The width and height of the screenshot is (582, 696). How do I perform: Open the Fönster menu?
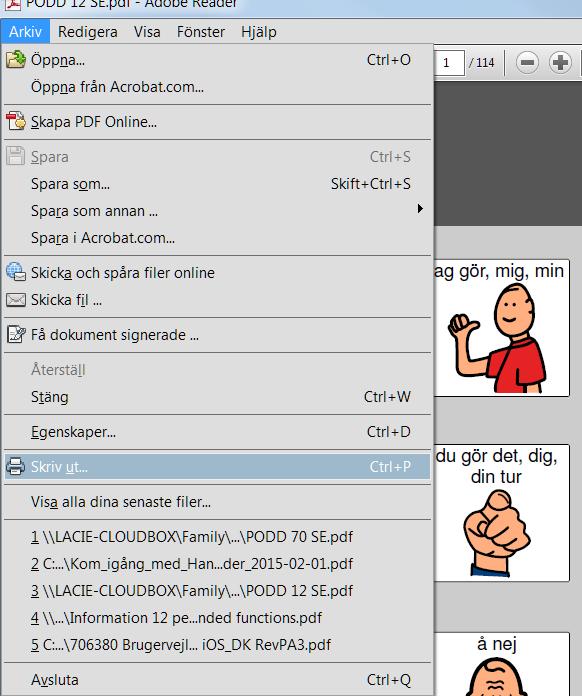(x=201, y=32)
